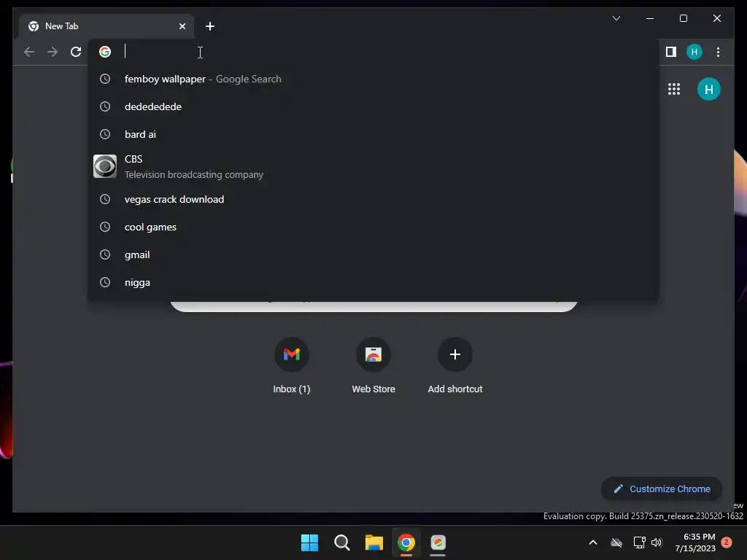Click the cloud sync tray icon

(616, 542)
